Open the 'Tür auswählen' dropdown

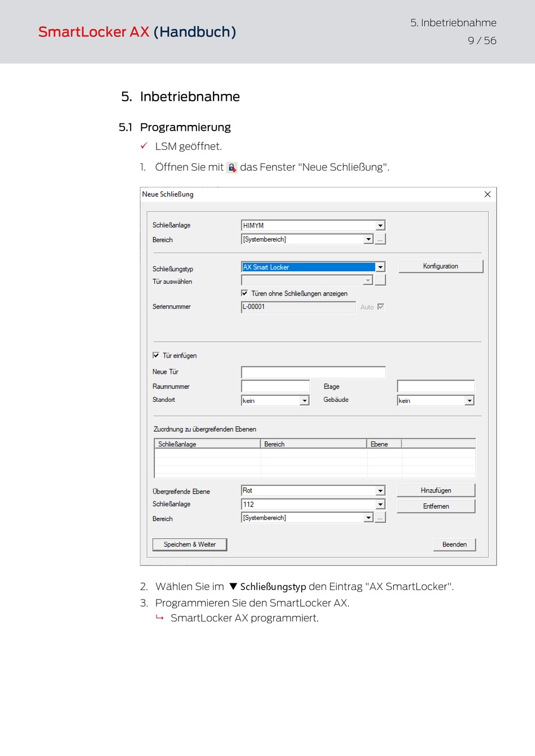(x=368, y=280)
